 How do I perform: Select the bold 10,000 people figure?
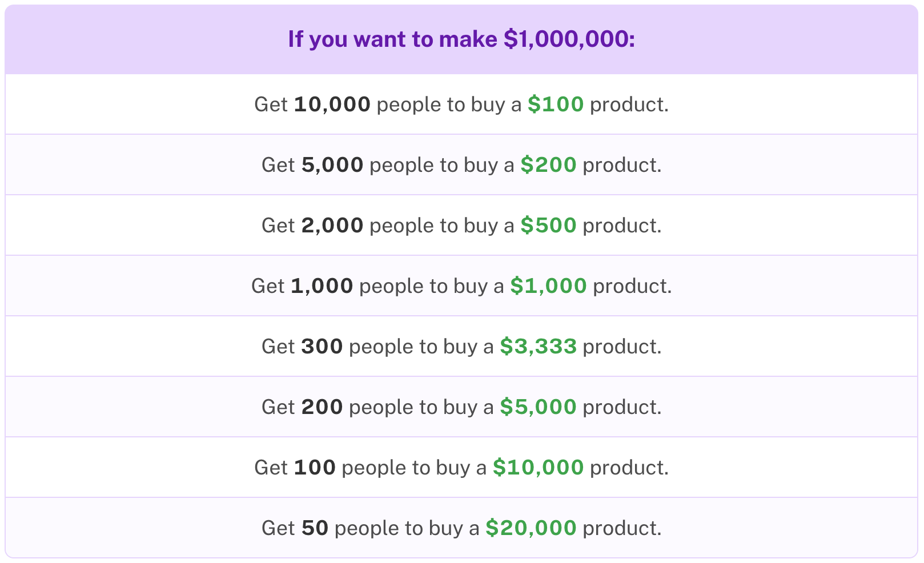coord(332,104)
